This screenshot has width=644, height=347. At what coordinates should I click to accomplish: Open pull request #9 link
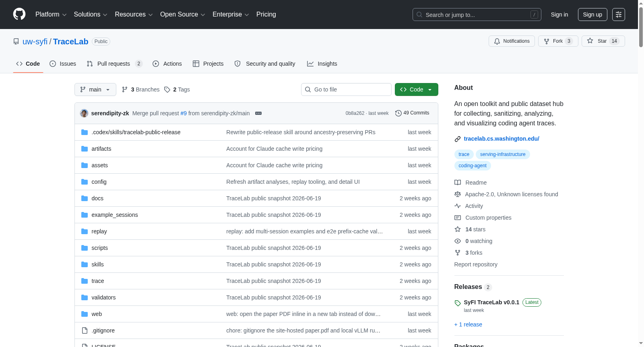tap(184, 113)
